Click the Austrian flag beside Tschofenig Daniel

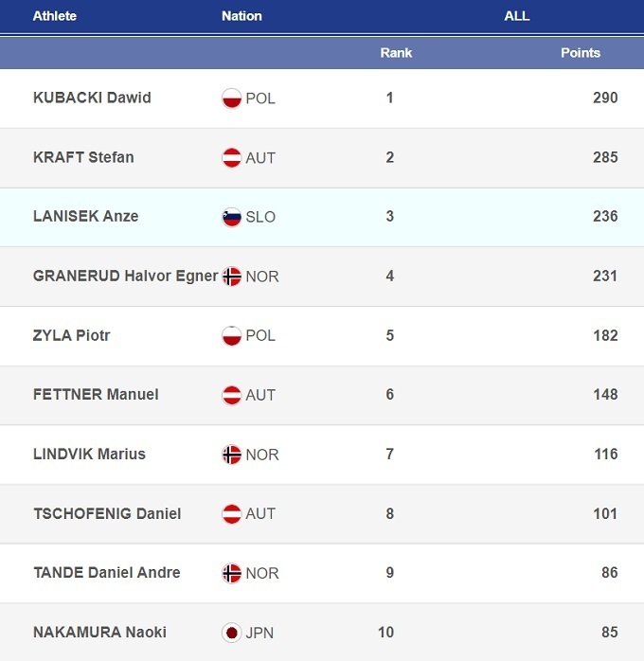pos(232,514)
